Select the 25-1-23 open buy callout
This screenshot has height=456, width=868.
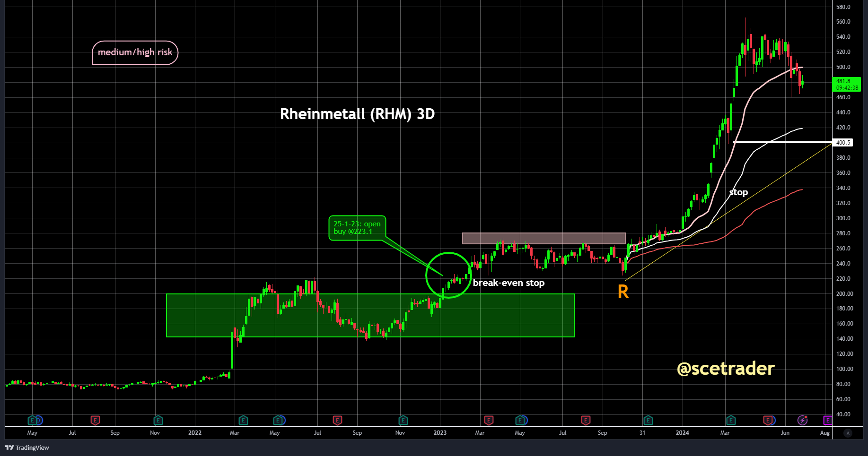point(357,228)
